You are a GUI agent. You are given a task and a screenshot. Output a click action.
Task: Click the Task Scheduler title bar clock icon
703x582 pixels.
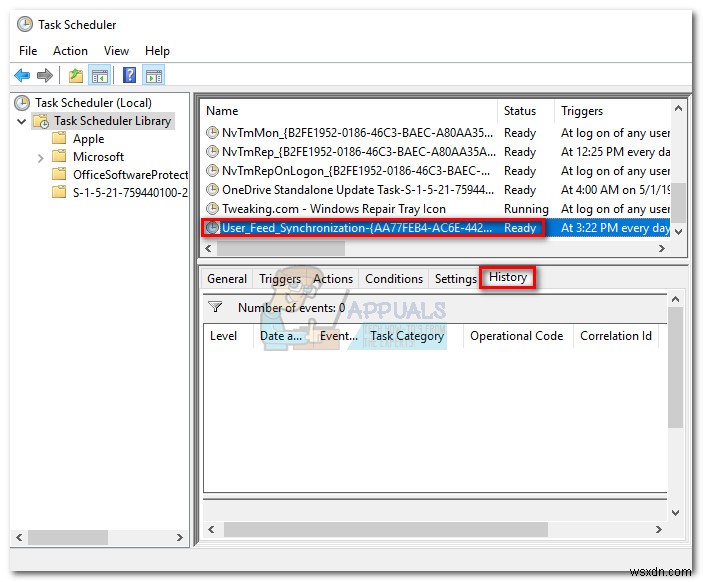pos(25,24)
